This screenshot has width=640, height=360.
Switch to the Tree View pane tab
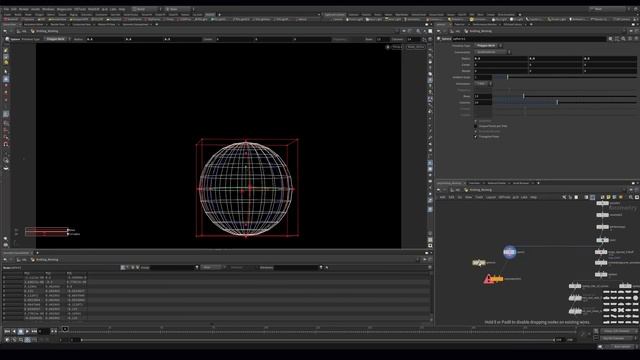tap(474, 183)
